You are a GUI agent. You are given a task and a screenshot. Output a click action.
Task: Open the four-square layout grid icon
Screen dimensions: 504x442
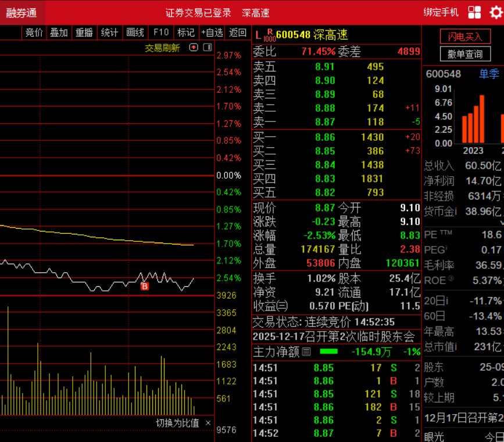[474, 13]
